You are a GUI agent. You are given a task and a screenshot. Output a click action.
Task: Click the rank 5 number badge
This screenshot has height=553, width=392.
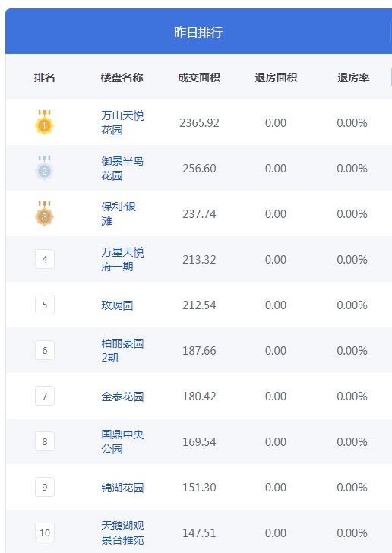tap(45, 305)
